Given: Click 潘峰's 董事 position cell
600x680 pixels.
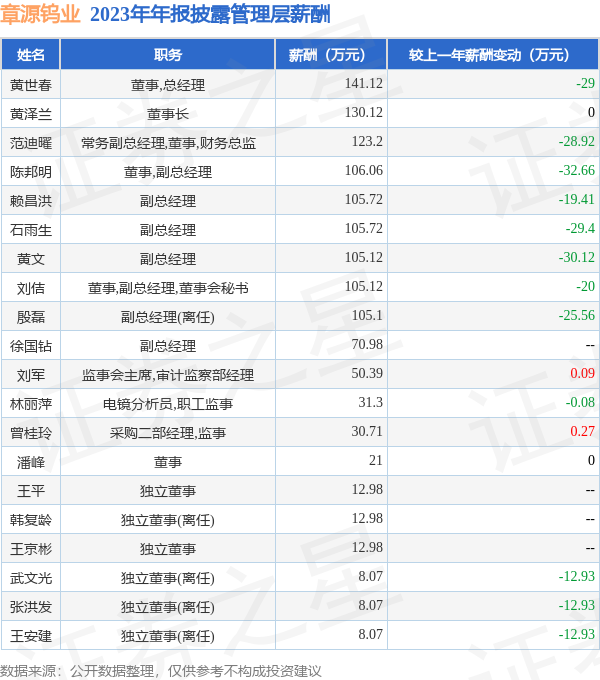Looking at the screenshot, I should [168, 462].
